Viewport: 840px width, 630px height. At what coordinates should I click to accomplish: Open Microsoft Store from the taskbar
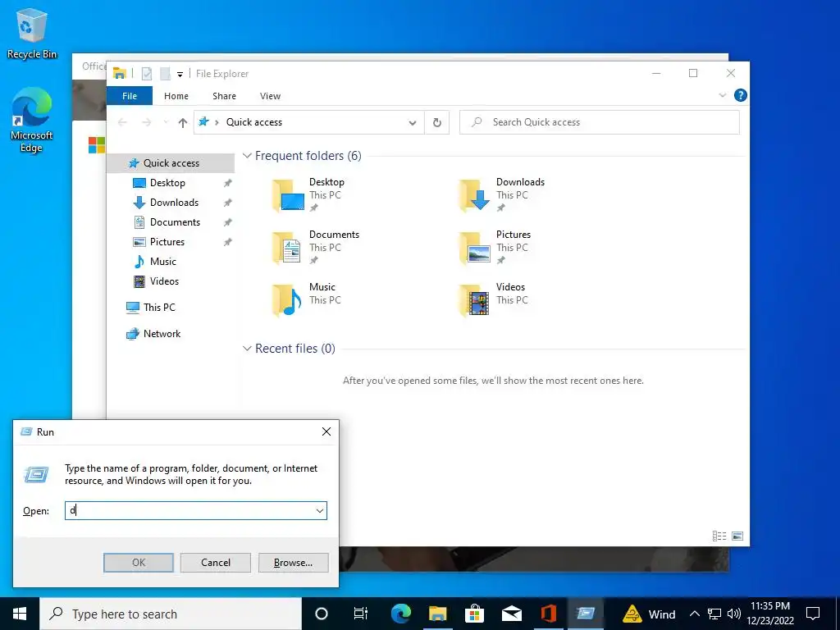click(x=475, y=614)
